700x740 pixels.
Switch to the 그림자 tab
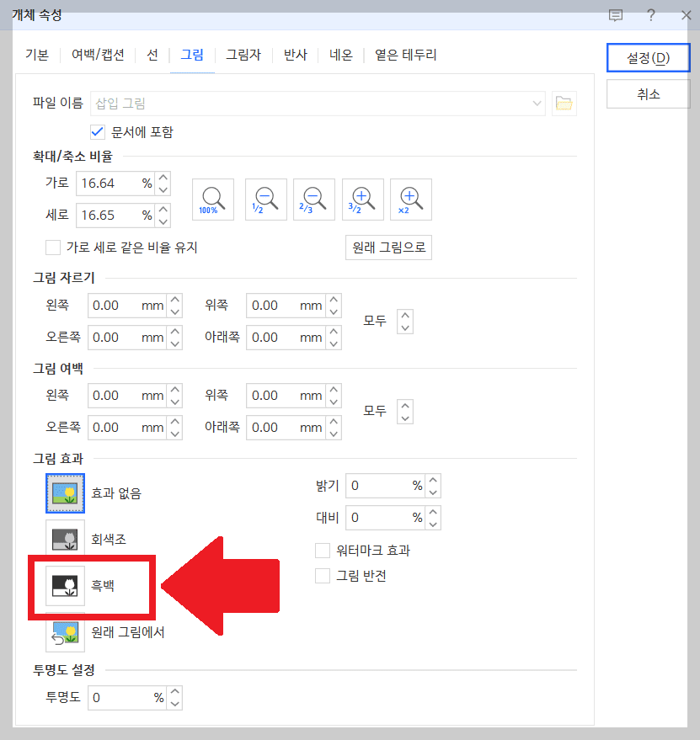pyautogui.click(x=243, y=55)
